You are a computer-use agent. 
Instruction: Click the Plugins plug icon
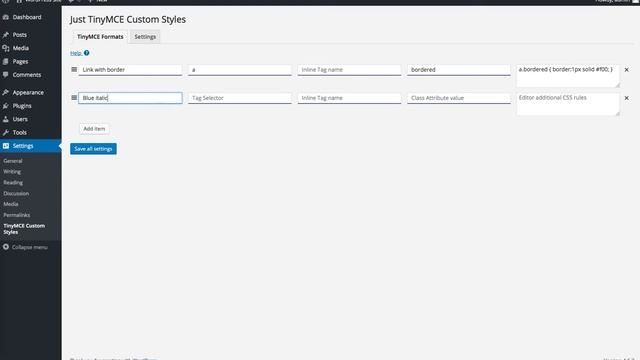pyautogui.click(x=6, y=106)
